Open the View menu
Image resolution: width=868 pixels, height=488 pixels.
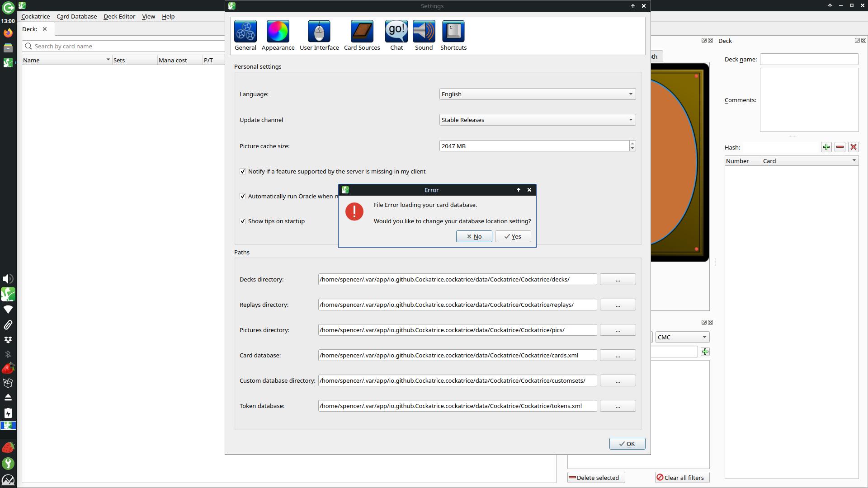click(149, 16)
